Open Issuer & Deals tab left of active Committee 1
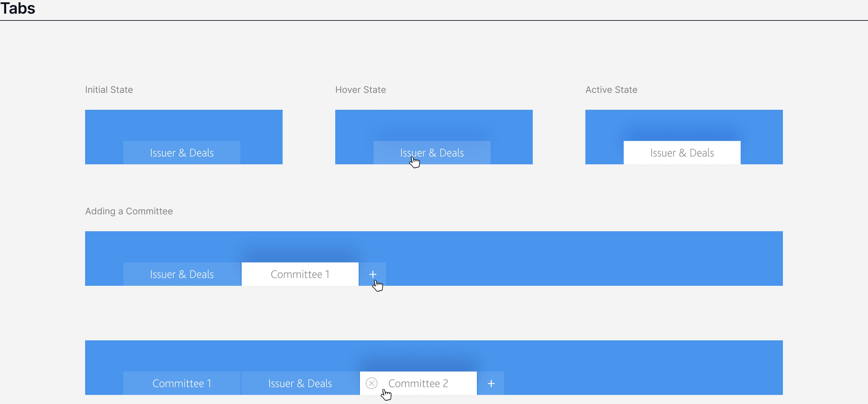The width and height of the screenshot is (868, 404). click(182, 274)
